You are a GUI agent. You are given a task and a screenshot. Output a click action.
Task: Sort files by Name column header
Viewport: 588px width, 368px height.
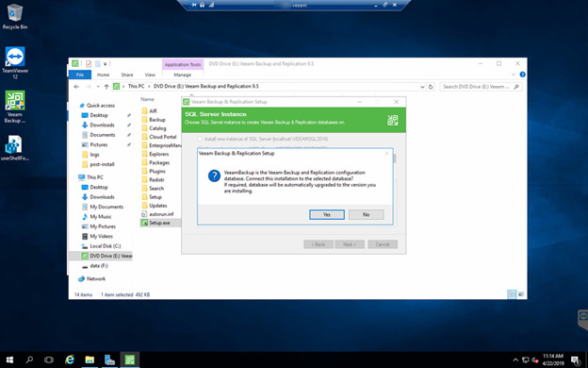point(147,99)
